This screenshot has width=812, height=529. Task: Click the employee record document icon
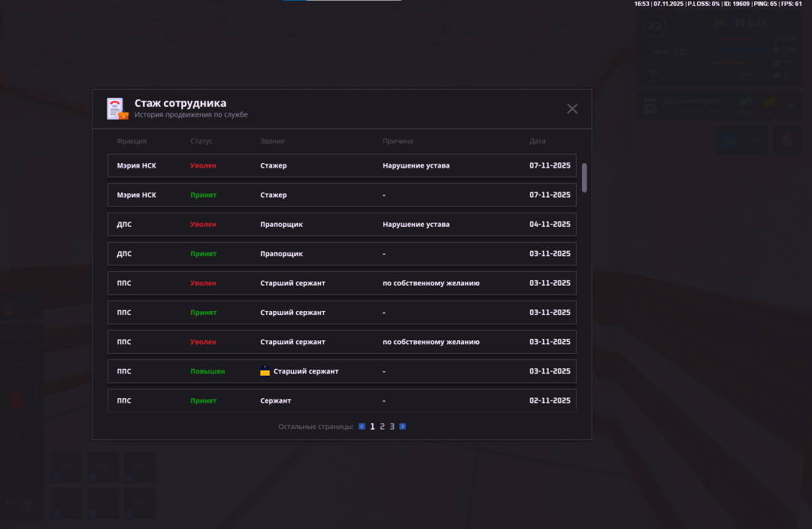(x=117, y=108)
